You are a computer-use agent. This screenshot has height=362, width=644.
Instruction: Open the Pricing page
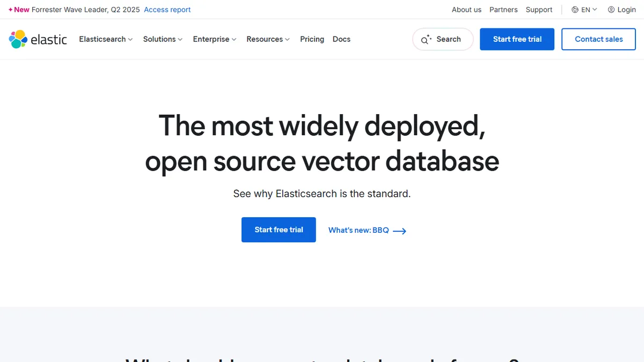tap(312, 39)
